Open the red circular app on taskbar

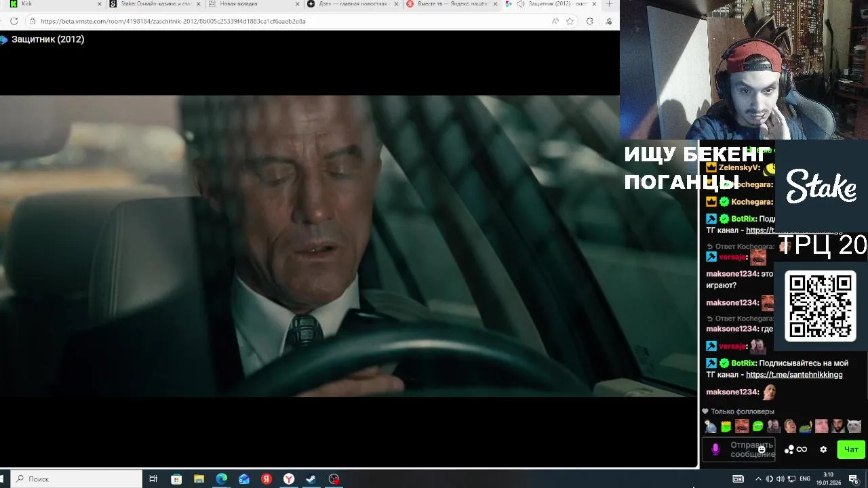point(334,479)
